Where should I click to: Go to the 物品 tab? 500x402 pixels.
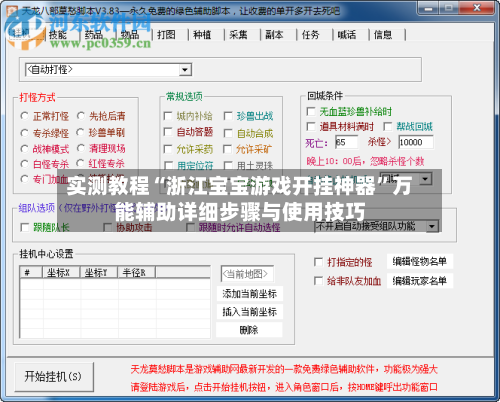pyautogui.click(x=130, y=35)
